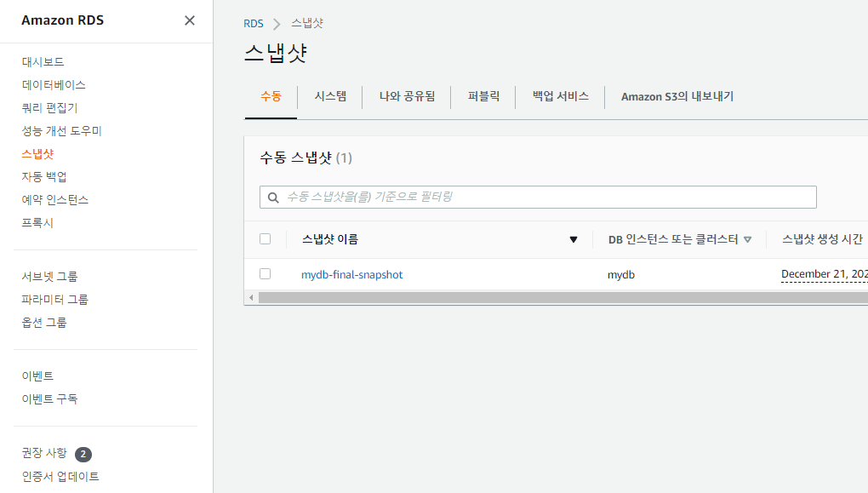Viewport: 868px width, 493px height.
Task: Open the mydb-final-snapshot link
Action: coord(352,275)
